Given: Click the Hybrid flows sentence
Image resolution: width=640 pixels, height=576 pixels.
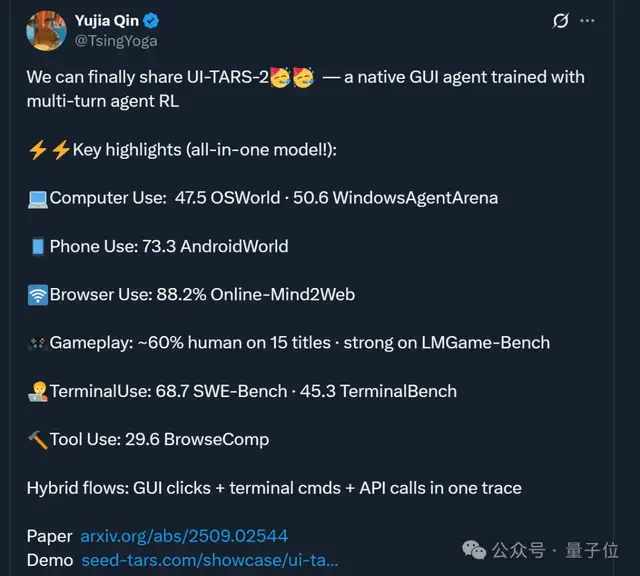Looking at the screenshot, I should (x=274, y=488).
